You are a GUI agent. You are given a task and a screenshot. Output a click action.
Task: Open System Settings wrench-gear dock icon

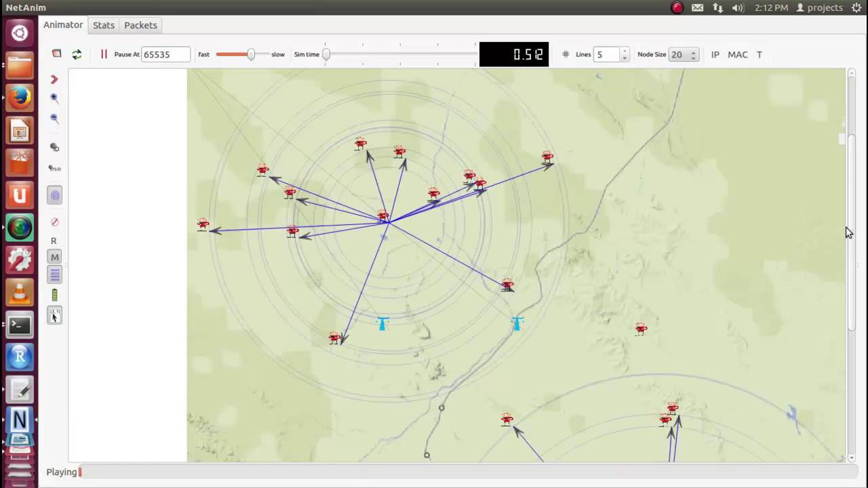point(20,260)
